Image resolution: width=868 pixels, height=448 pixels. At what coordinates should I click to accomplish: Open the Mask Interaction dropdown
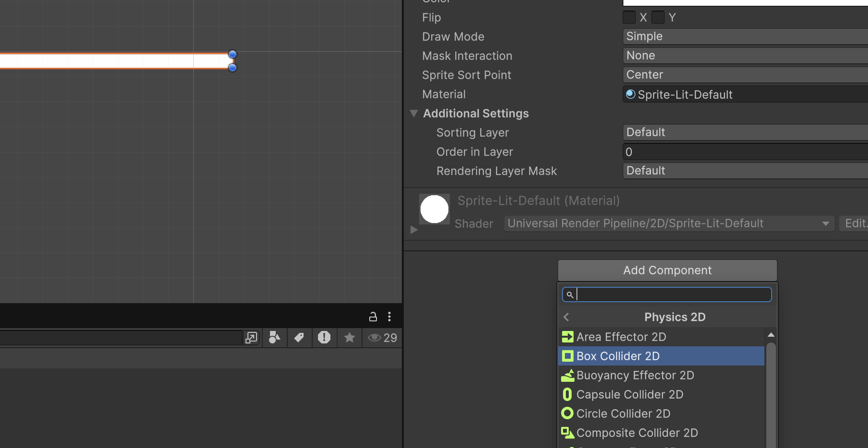(x=745, y=56)
